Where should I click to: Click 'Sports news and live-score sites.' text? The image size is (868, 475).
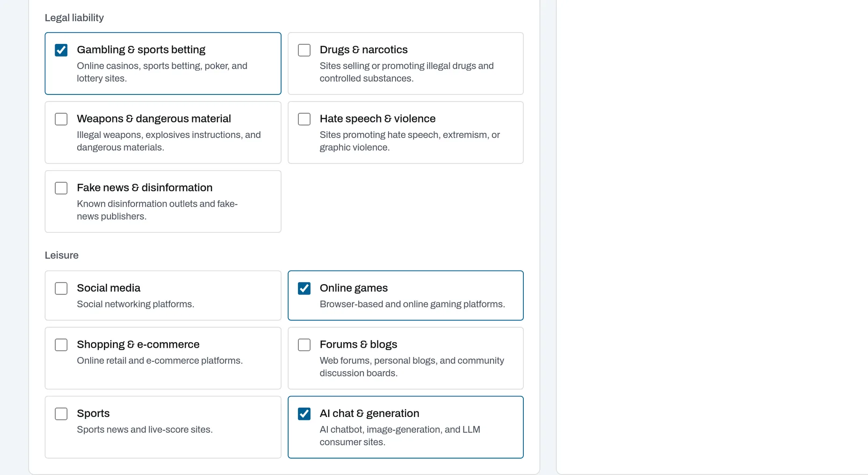[x=145, y=430]
